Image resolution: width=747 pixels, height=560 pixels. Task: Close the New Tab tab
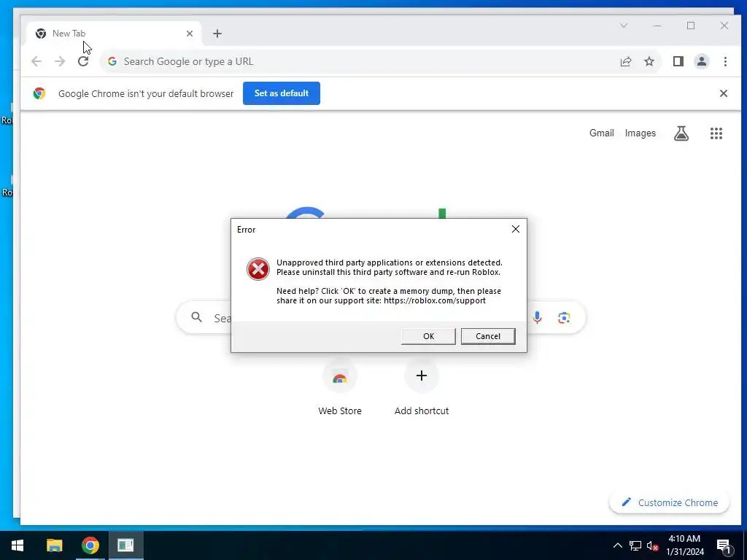[x=190, y=34]
